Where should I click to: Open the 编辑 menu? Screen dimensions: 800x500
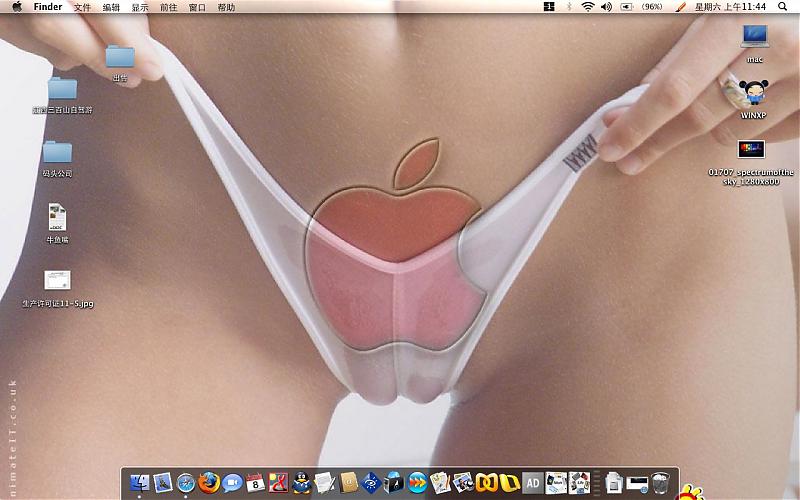(x=111, y=7)
